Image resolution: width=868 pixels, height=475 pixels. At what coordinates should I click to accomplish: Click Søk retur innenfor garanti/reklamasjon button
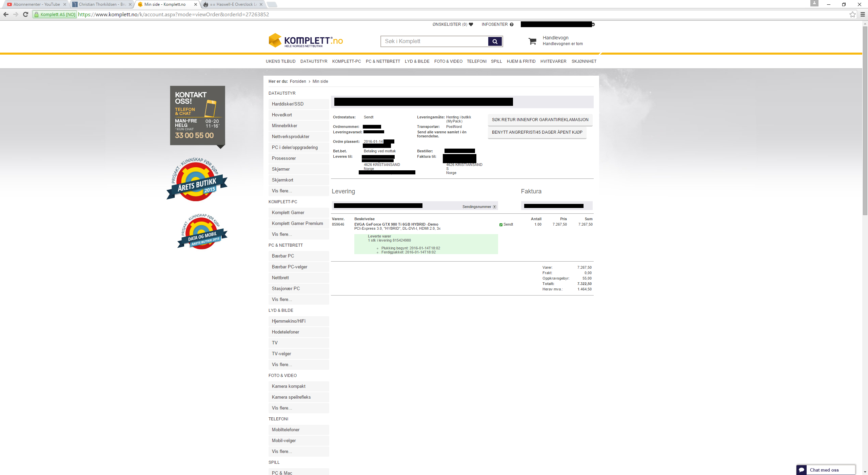pyautogui.click(x=540, y=120)
